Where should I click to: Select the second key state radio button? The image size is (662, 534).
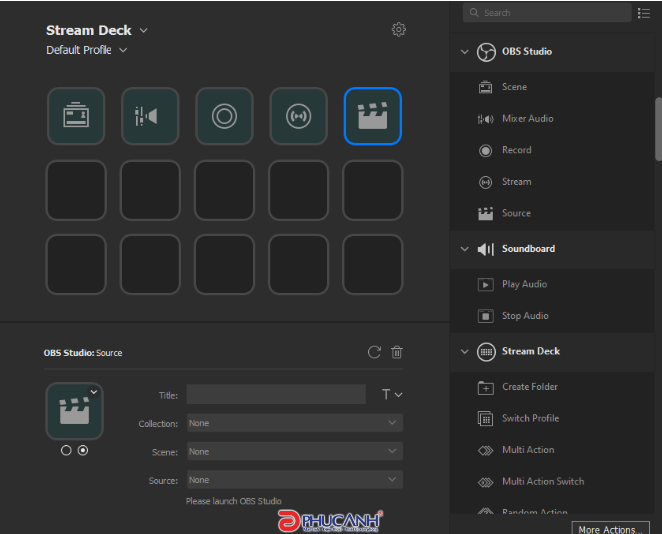tap(83, 450)
